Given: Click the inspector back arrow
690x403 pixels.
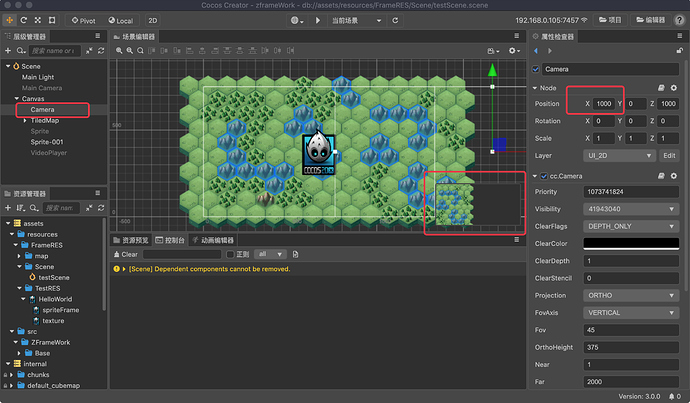Looking at the screenshot, I should pos(535,50).
